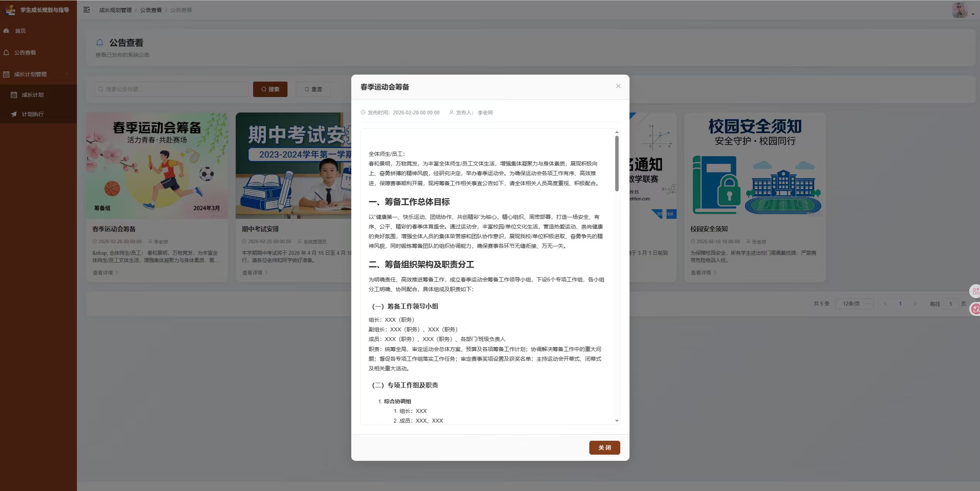Open 查看详情 on 春季运动会筹备 card
This screenshot has width=980, height=491.
point(105,273)
